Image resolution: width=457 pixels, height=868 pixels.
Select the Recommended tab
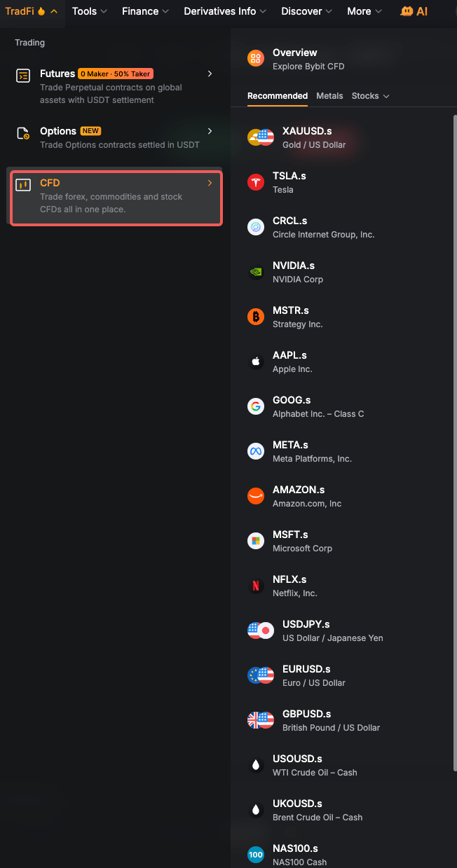click(278, 96)
